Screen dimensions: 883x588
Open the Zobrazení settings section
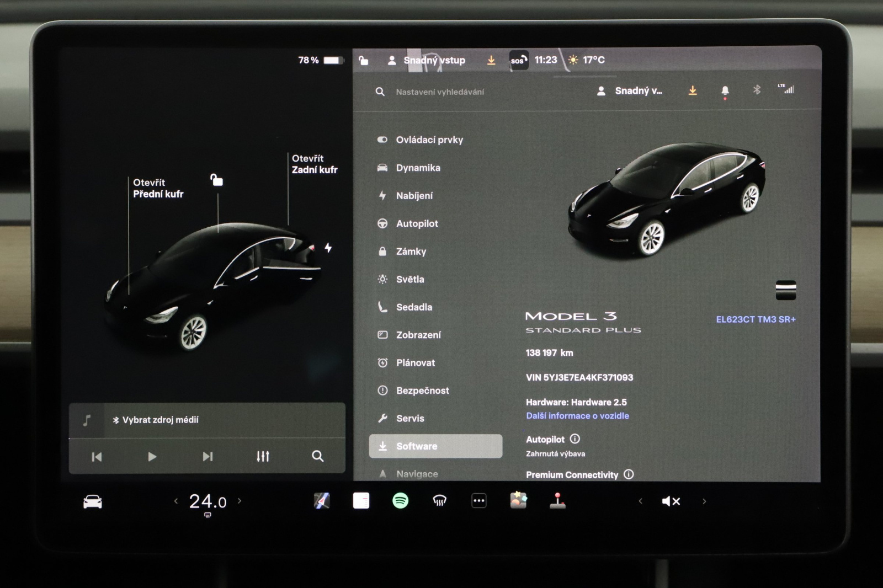pyautogui.click(x=418, y=335)
